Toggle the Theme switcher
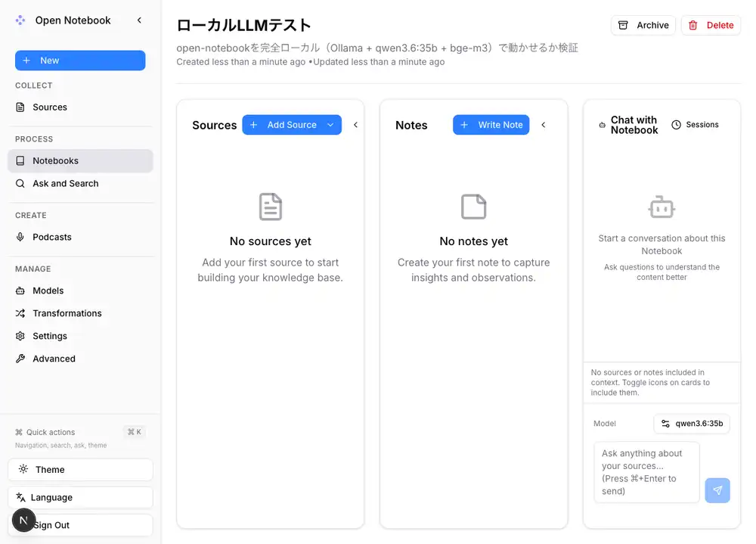Viewport: 756px width, 544px height. tap(79, 469)
